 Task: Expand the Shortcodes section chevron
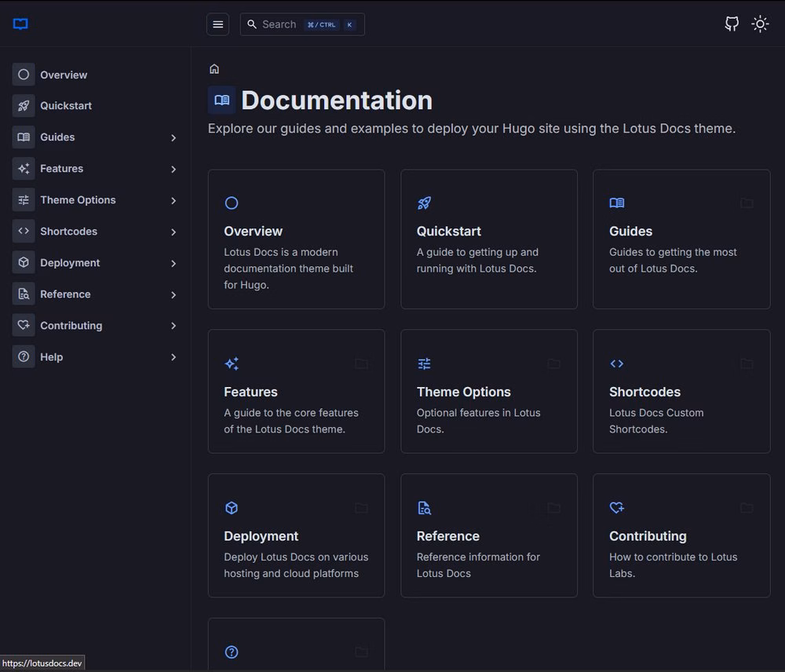pos(173,232)
